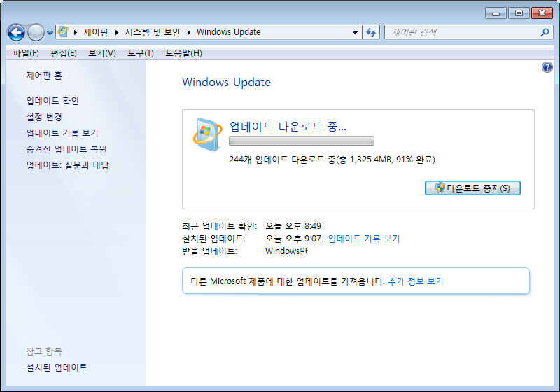
Task: Click the update download progress bar
Action: pyautogui.click(x=302, y=141)
